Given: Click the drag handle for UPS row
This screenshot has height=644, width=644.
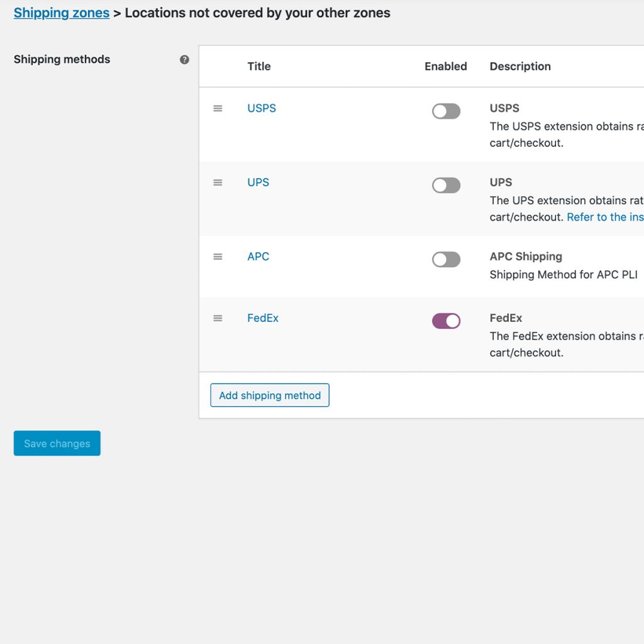Looking at the screenshot, I should pyautogui.click(x=218, y=182).
